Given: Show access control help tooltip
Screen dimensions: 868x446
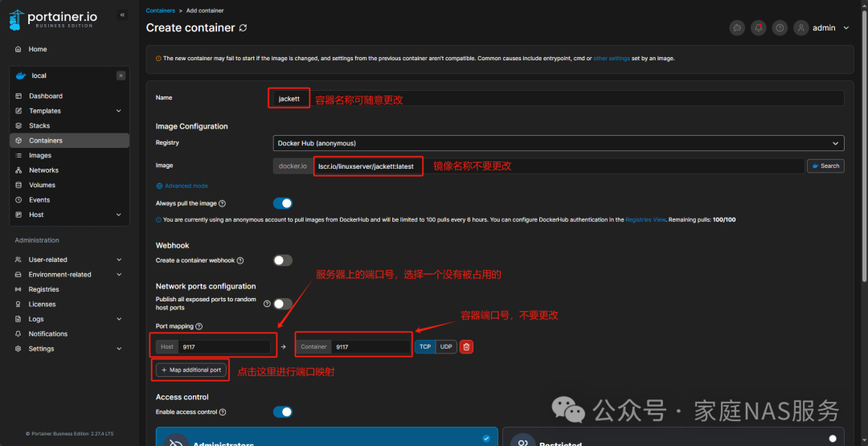Looking at the screenshot, I should pyautogui.click(x=223, y=412).
